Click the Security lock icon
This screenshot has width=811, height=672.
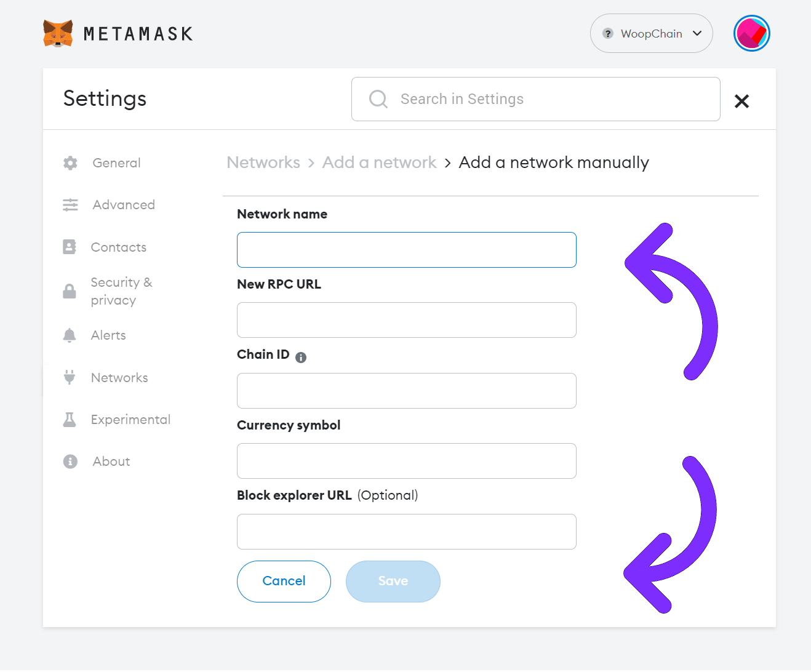point(70,291)
